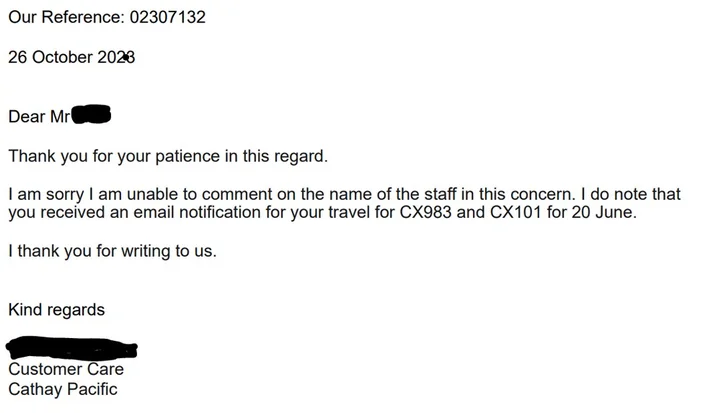Click the "Cathay Pacific" company name

coord(62,388)
